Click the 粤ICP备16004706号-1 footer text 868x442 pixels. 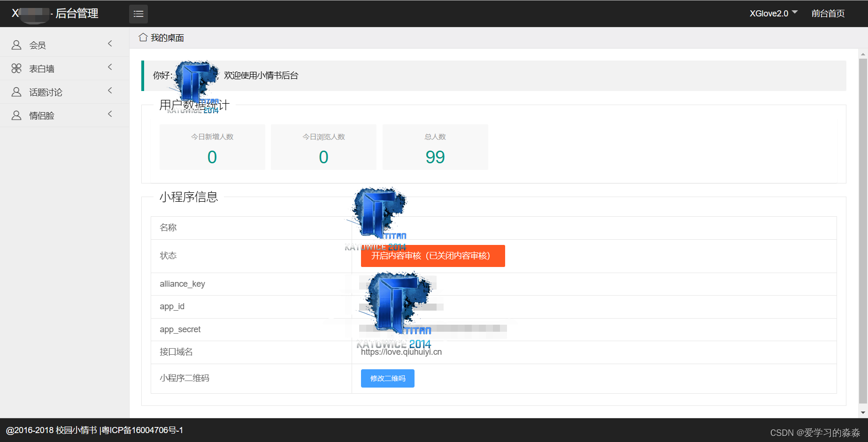(x=142, y=430)
